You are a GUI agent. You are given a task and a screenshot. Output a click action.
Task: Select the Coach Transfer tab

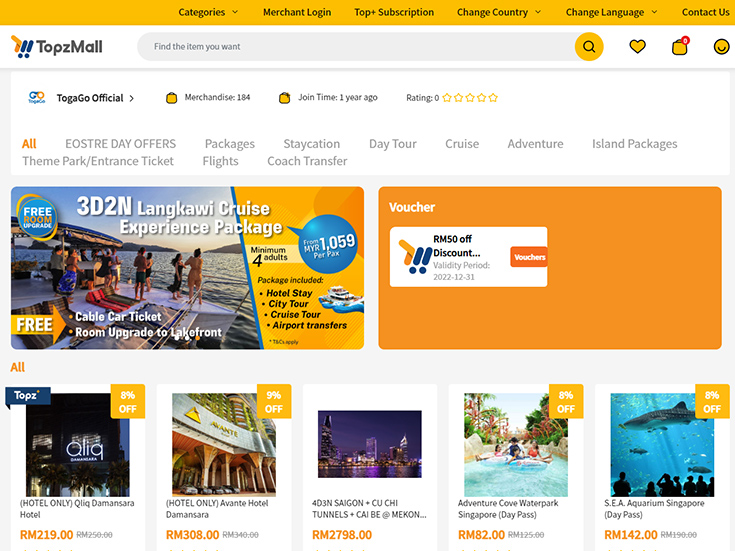pyautogui.click(x=307, y=161)
